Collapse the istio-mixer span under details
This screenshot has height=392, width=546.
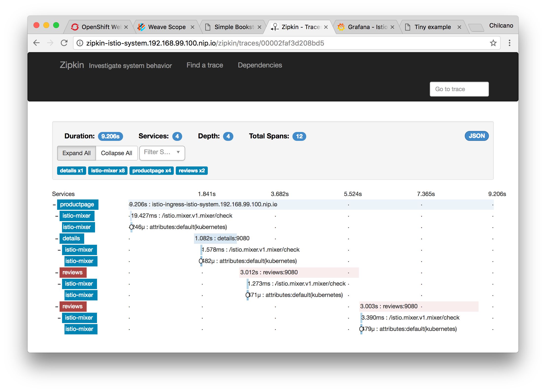[x=59, y=250]
